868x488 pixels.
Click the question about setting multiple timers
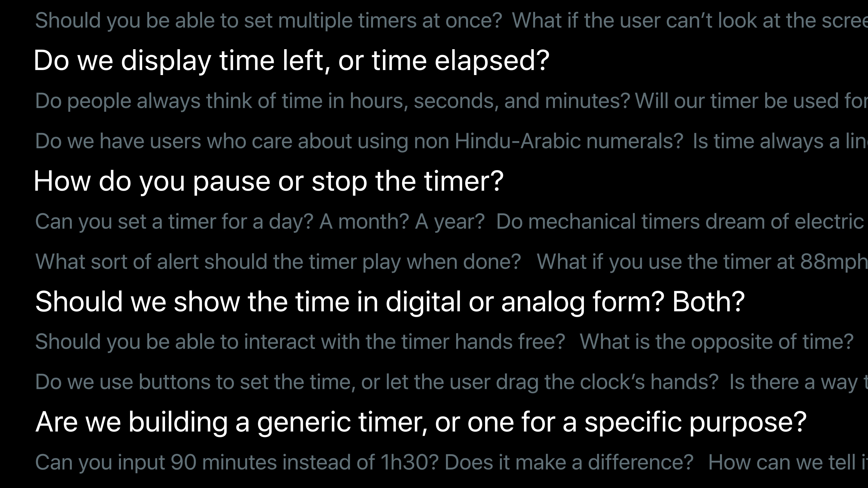(268, 21)
